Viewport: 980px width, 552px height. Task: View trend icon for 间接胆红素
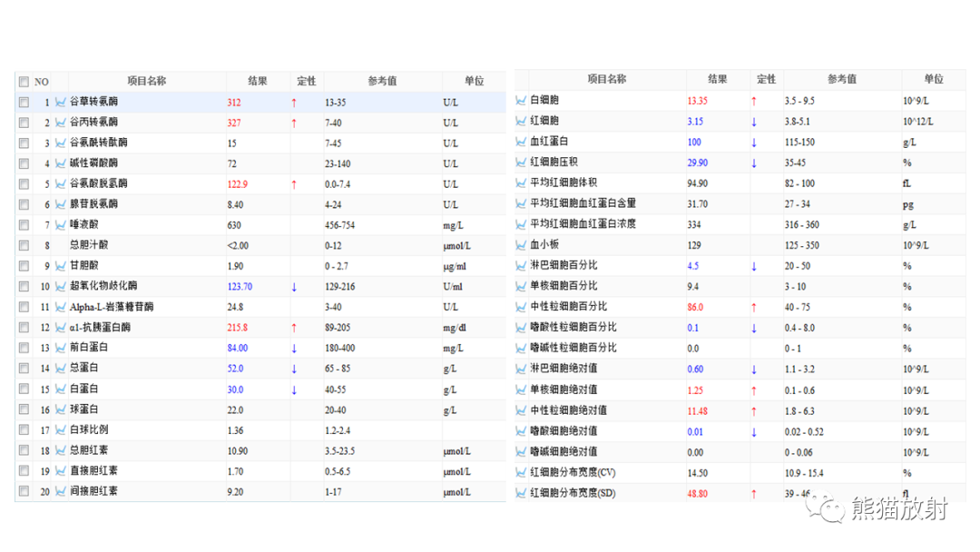pos(60,491)
